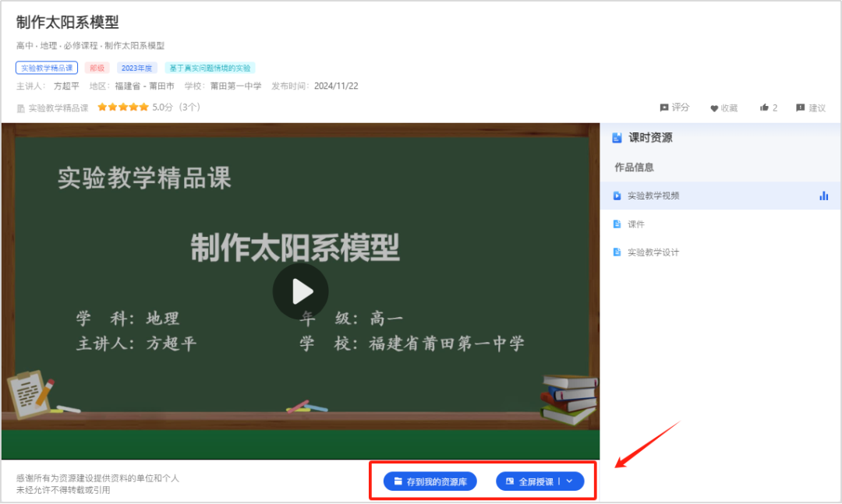Open the 建议 feedback icon
842x504 pixels.
802,107
